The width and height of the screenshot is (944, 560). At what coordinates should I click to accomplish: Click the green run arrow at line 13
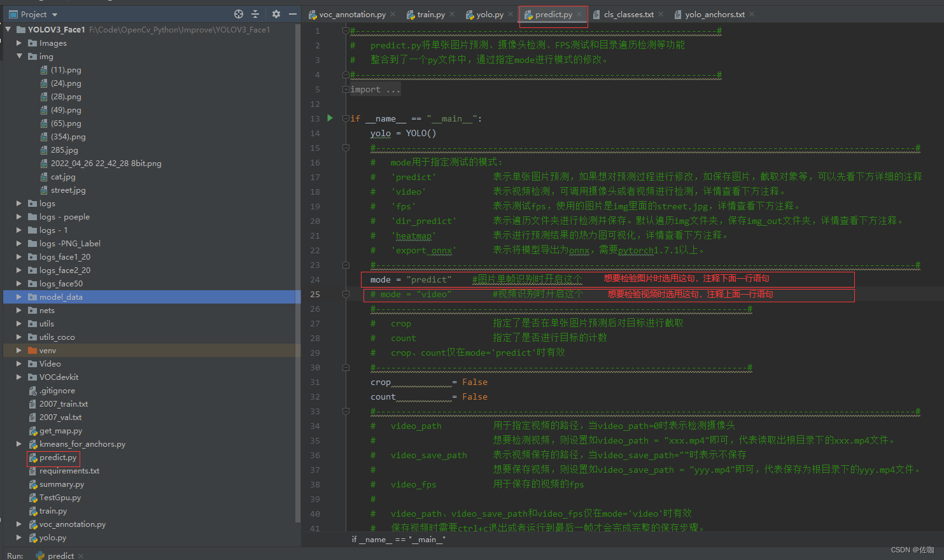click(x=330, y=118)
